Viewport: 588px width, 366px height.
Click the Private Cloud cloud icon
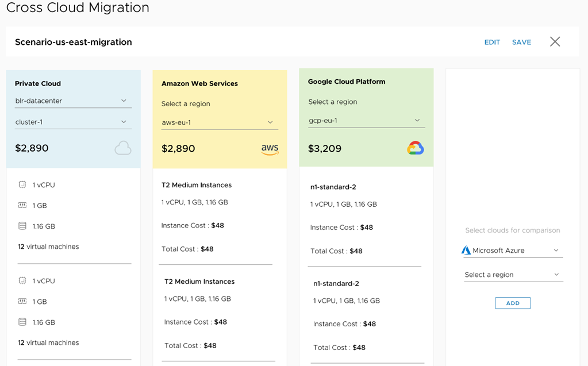(x=122, y=148)
